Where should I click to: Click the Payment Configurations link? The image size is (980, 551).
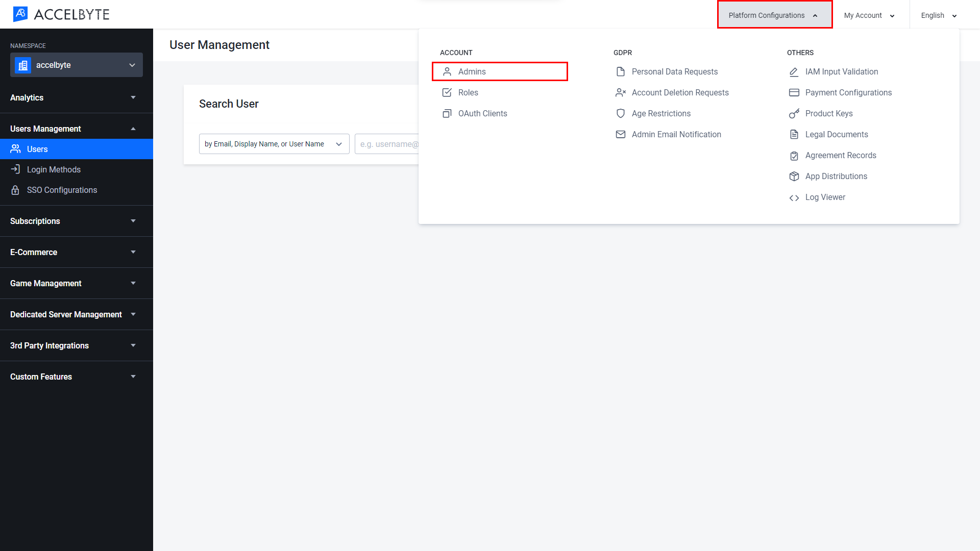(x=848, y=92)
